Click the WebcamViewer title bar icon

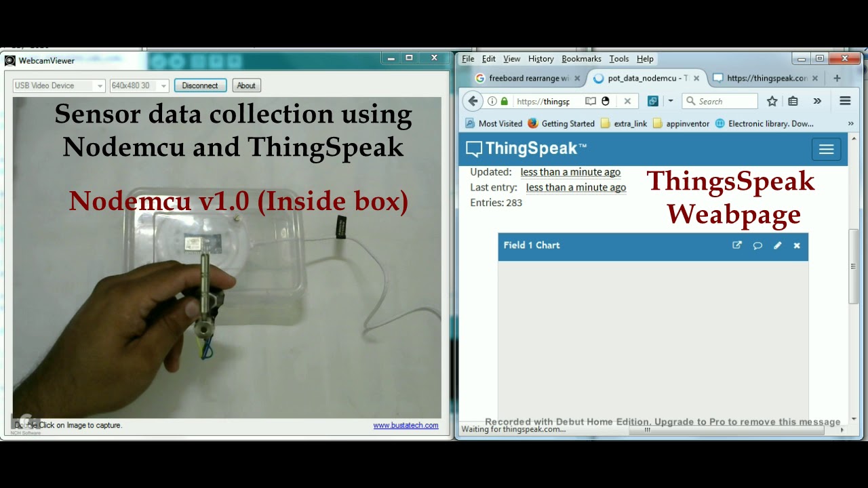coord(9,60)
